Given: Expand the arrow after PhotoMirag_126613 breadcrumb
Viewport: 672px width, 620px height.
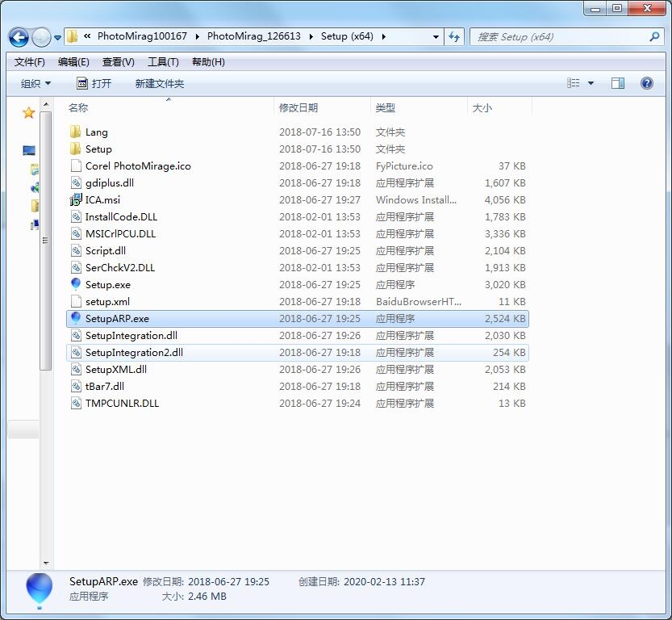Looking at the screenshot, I should tap(311, 37).
